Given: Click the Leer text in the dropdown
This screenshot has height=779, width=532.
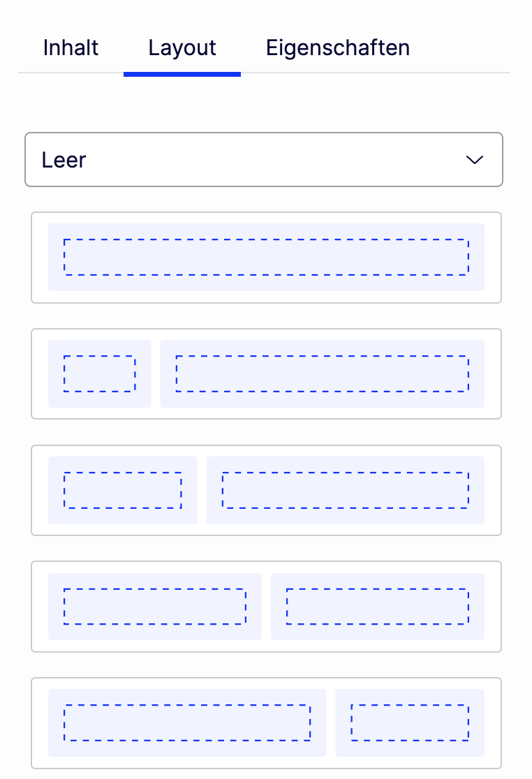Looking at the screenshot, I should [x=64, y=160].
